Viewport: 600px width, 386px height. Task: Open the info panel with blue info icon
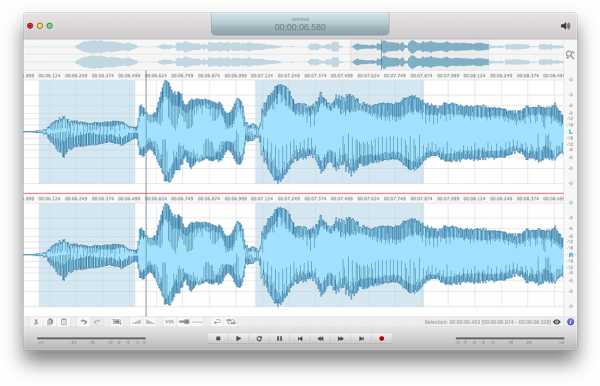570,322
